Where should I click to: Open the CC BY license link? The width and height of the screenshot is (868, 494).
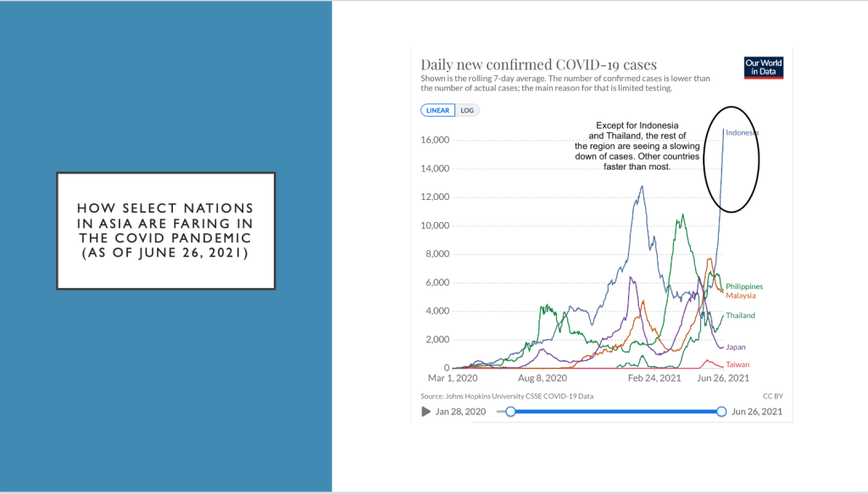tap(772, 396)
